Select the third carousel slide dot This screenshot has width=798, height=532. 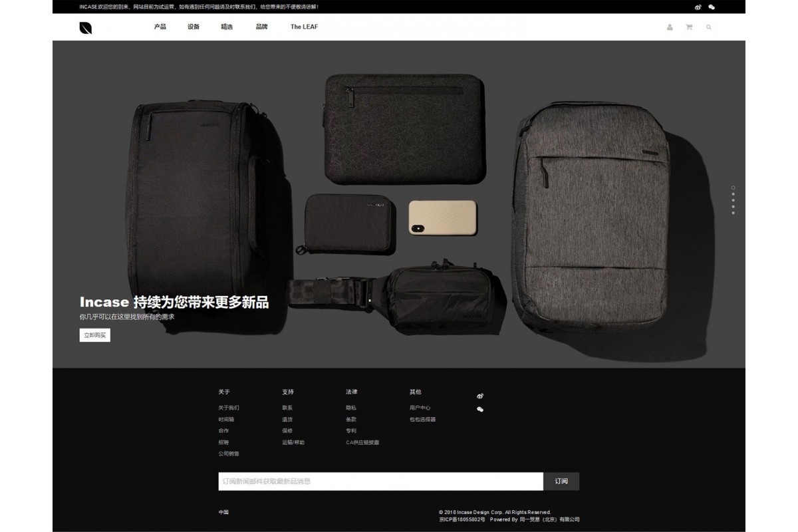[733, 200]
